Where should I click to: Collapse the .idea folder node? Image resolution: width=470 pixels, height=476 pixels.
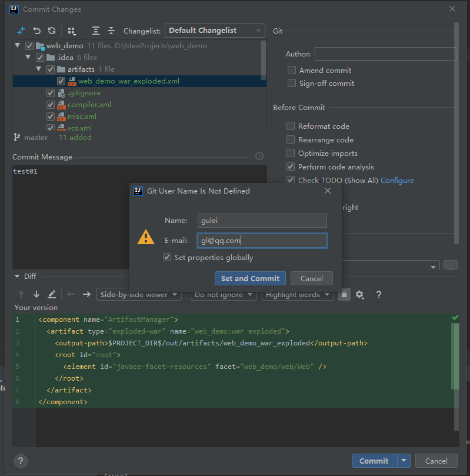[x=28, y=57]
